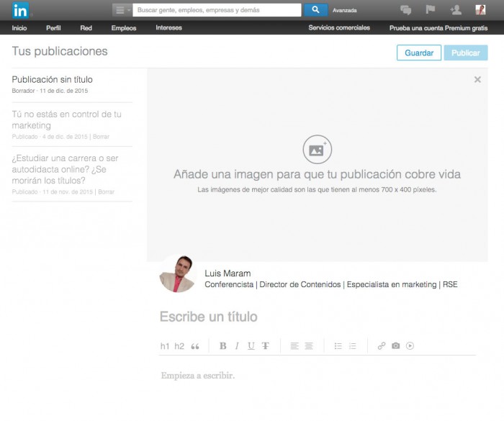Insert a blockquote with quote icon
Screen dimensions: 504x421
(x=195, y=346)
